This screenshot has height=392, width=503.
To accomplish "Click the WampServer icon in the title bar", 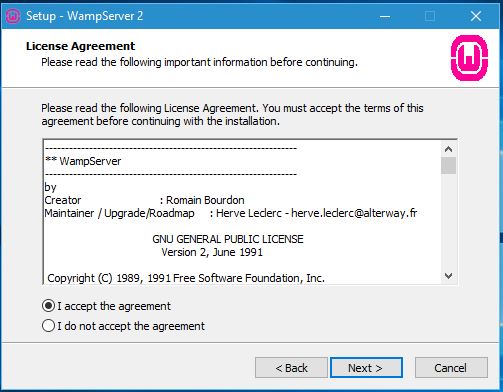I will coord(13,16).
